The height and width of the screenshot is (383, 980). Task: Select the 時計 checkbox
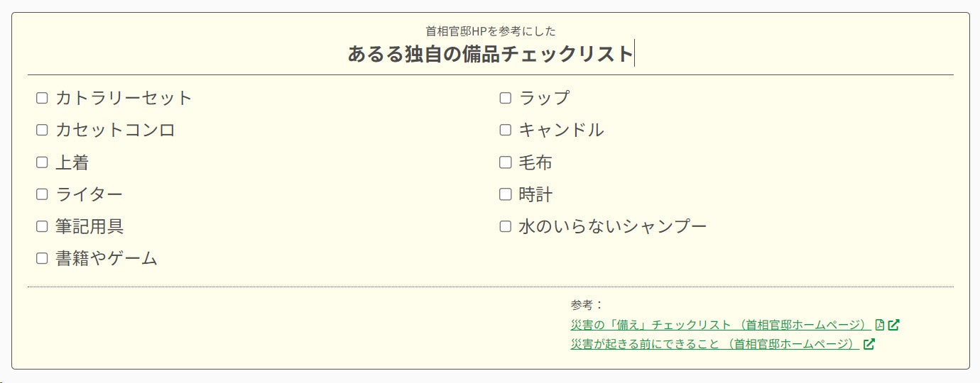[506, 194]
